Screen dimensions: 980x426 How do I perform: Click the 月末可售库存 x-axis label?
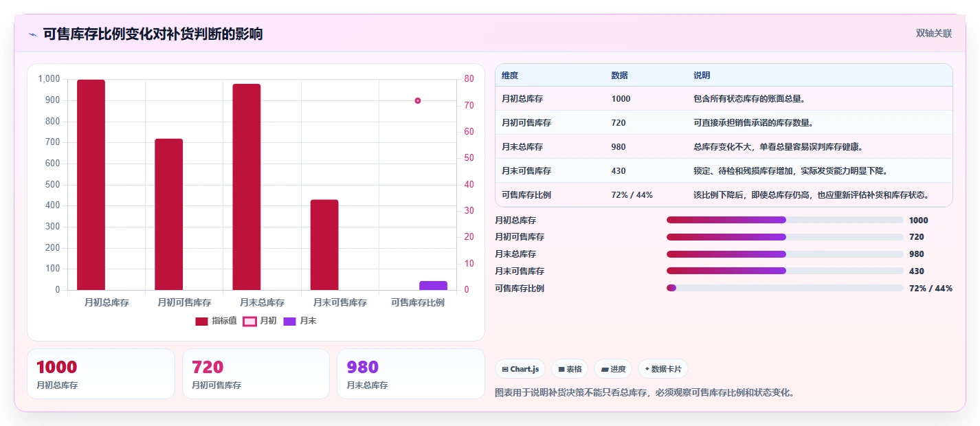pos(339,302)
